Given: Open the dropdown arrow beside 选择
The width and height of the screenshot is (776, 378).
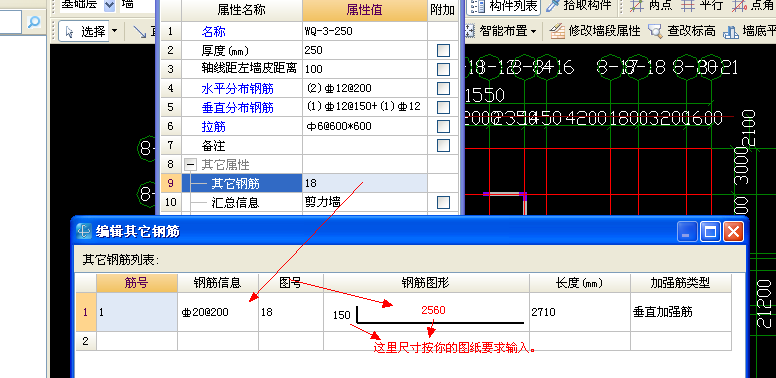Looking at the screenshot, I should [115, 32].
